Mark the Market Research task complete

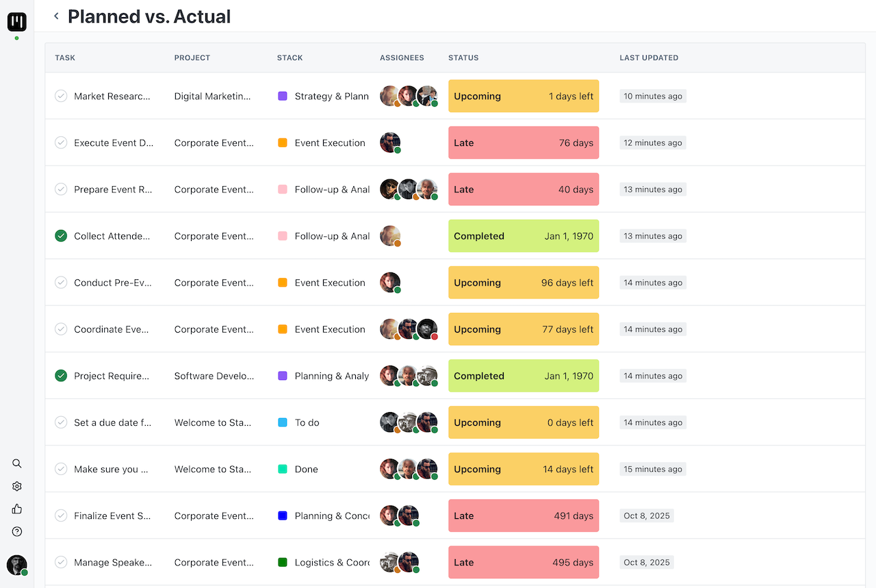(x=61, y=97)
